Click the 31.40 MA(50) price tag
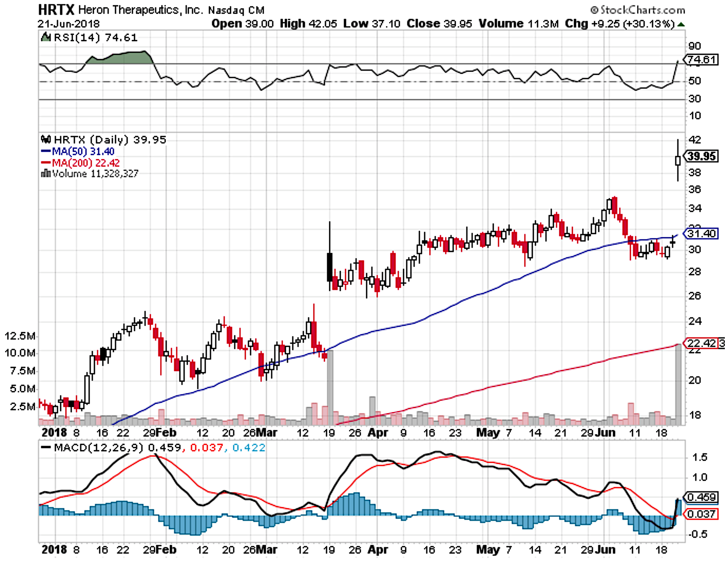728x563 pixels. point(701,233)
